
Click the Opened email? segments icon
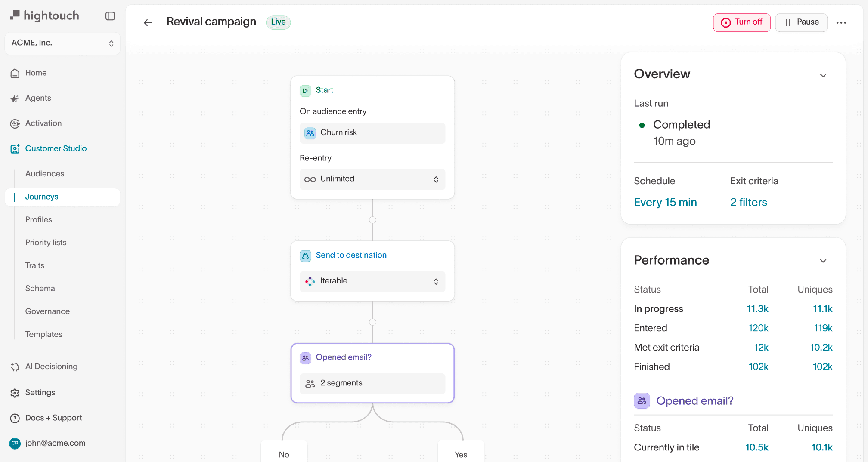click(310, 383)
